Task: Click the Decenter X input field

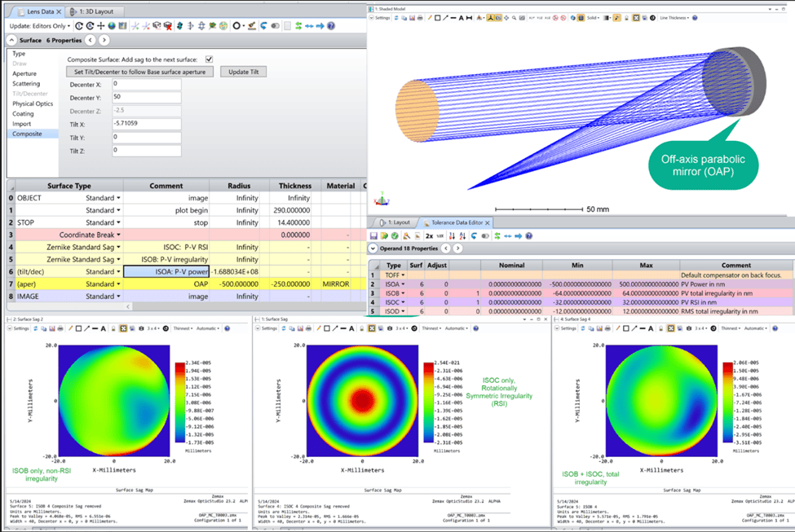Action: [x=147, y=84]
